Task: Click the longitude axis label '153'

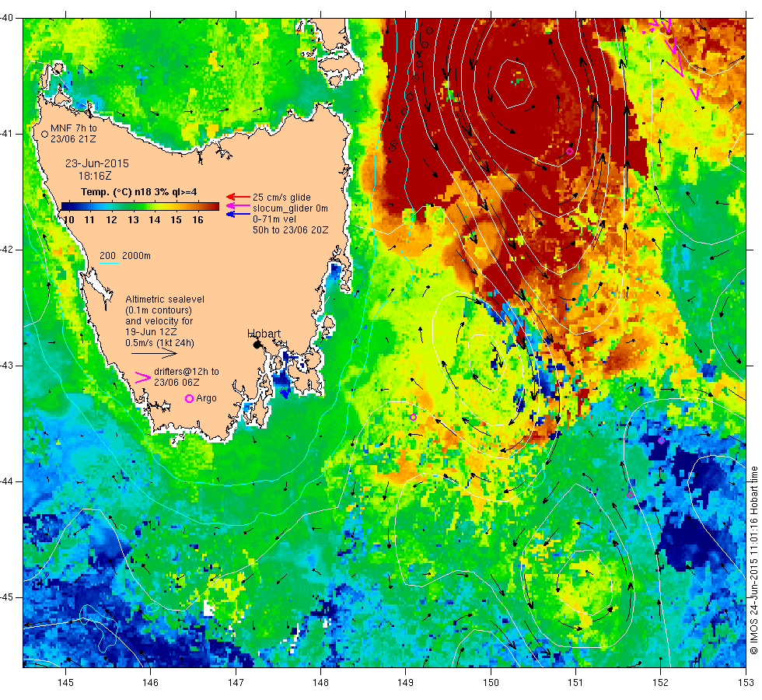Action: pyautogui.click(x=746, y=683)
